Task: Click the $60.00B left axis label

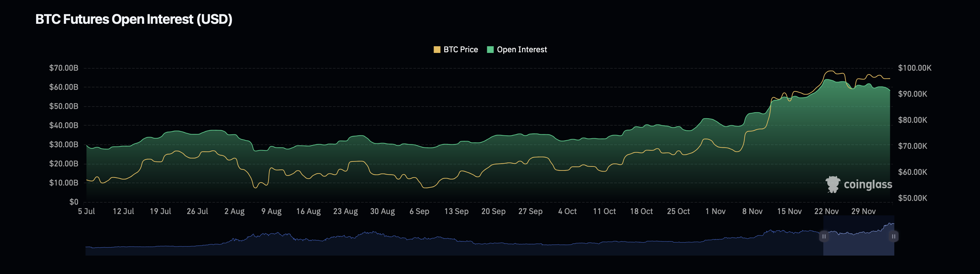Action: pyautogui.click(x=64, y=87)
